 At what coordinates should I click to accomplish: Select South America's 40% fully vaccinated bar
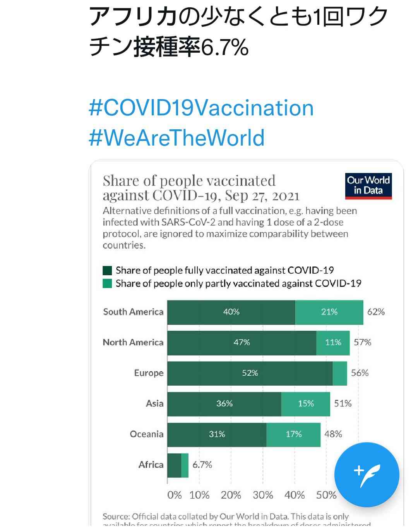tap(231, 312)
